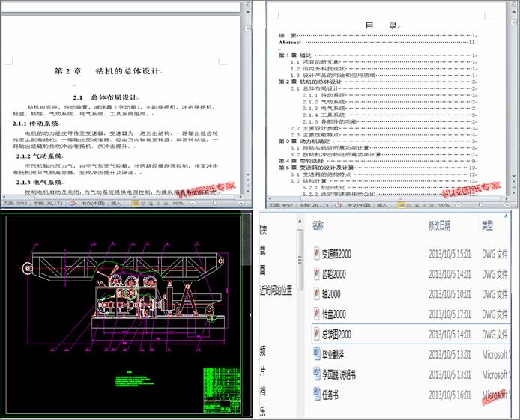Click green title block table in CAD drawing
Viewport: 520px width, 420px height.
222,390
